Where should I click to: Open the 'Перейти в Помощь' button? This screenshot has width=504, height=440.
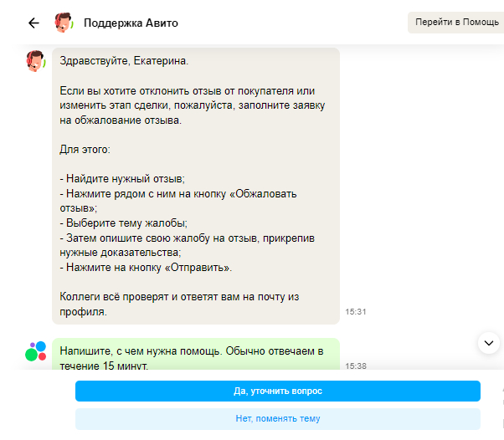[x=456, y=22]
